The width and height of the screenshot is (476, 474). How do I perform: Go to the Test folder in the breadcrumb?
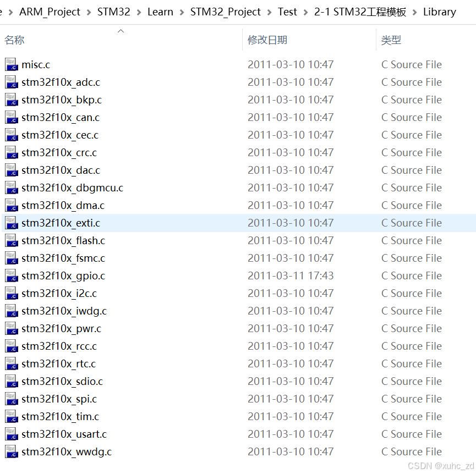(287, 12)
